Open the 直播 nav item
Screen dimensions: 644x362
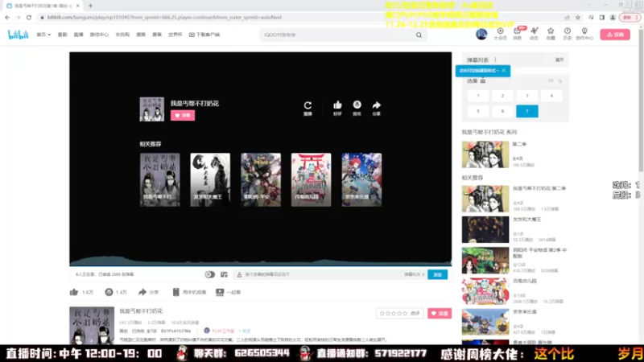click(78, 35)
